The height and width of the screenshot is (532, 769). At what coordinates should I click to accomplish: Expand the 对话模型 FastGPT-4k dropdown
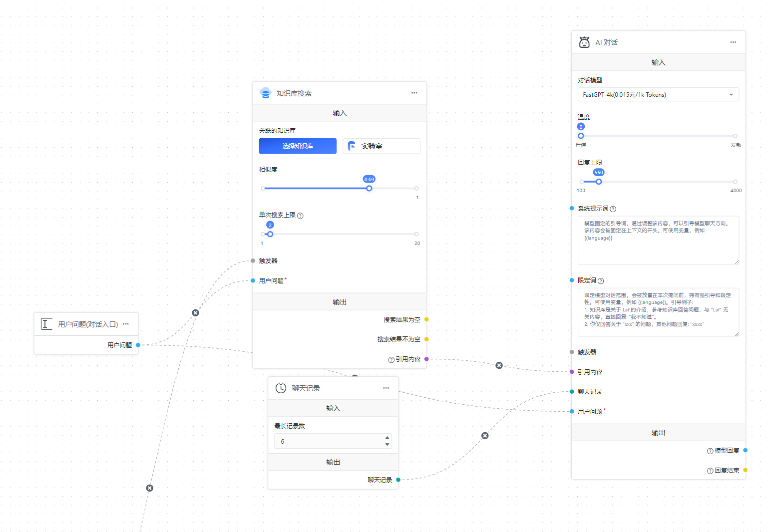[x=658, y=95]
